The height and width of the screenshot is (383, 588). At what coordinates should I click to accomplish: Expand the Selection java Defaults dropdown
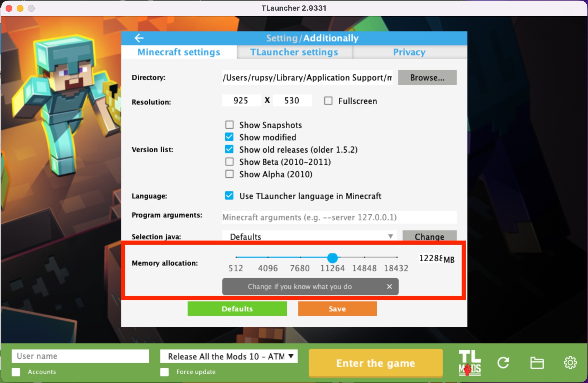[x=309, y=236]
